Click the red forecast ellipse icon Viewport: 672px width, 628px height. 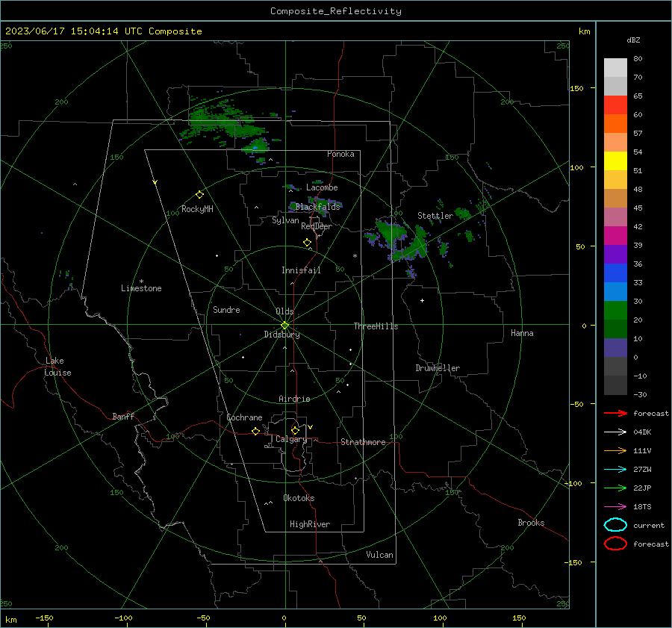click(x=615, y=544)
